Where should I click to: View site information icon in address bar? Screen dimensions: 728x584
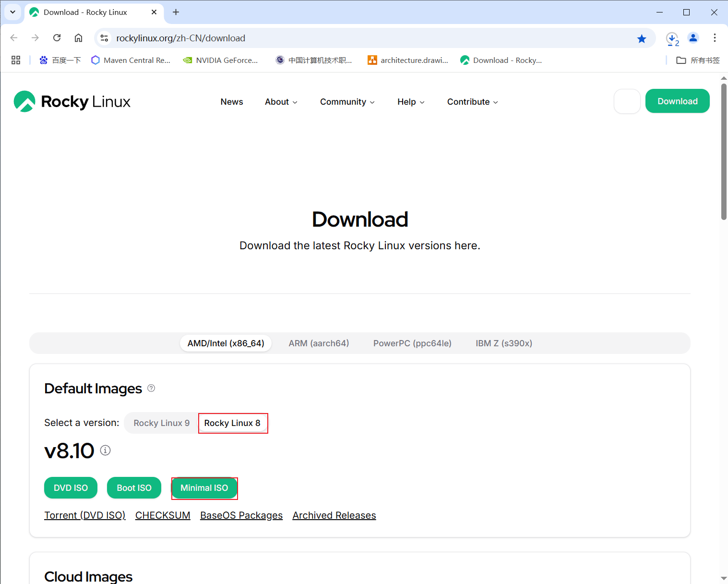click(x=104, y=38)
